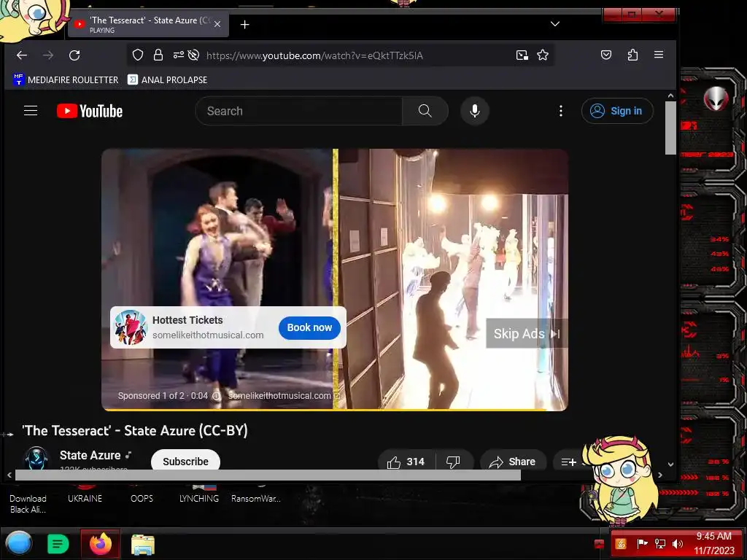Open ad info icon next to Sponsored
Screen dimensions: 747x560
(x=216, y=396)
